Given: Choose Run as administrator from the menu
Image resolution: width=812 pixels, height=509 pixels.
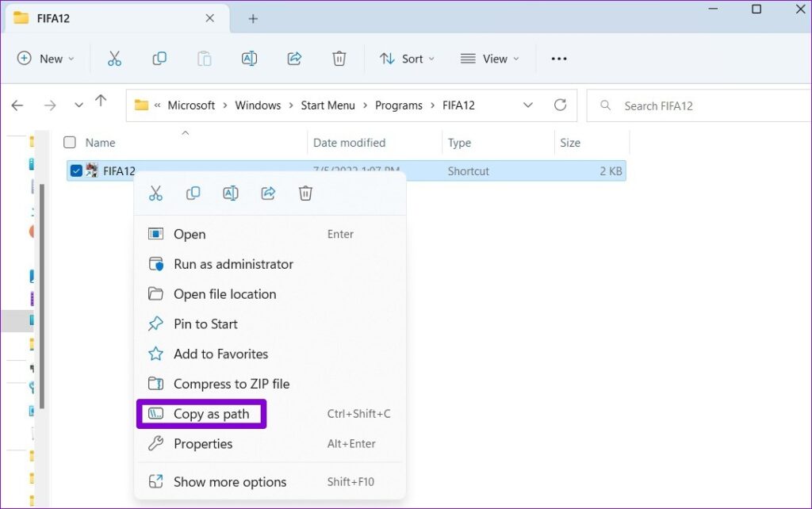Looking at the screenshot, I should [233, 264].
